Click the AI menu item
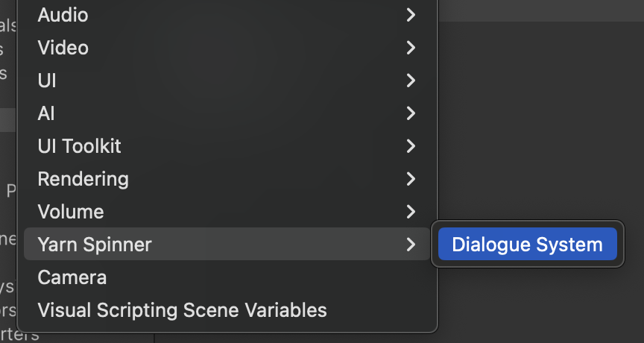644x343 pixels. point(46,113)
